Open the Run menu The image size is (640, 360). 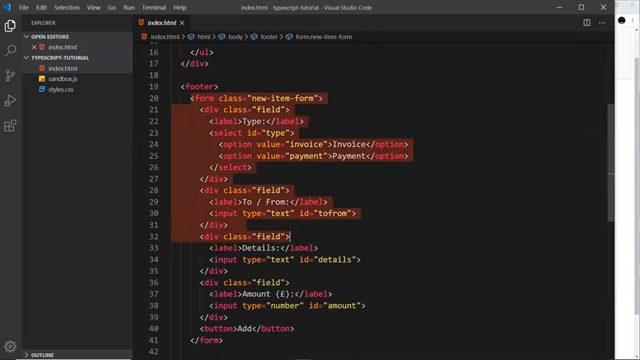coord(129,7)
